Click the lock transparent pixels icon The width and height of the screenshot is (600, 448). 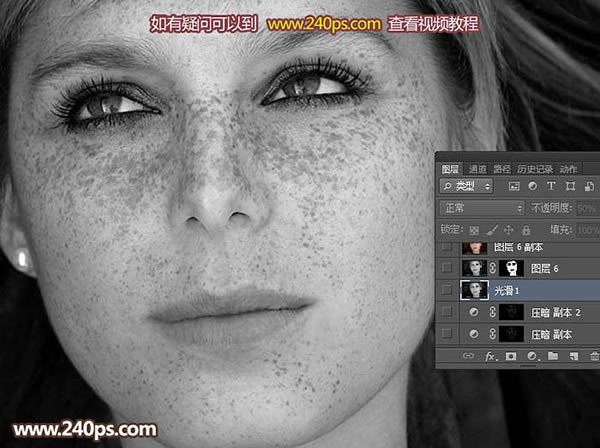(x=474, y=230)
